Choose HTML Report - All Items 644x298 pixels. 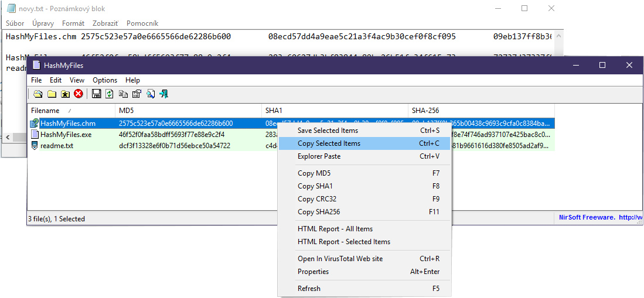tap(364, 229)
